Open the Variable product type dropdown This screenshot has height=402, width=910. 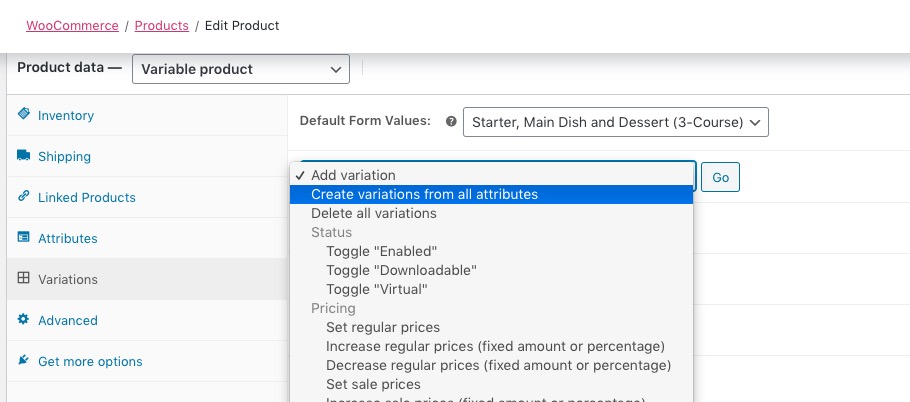[x=240, y=69]
